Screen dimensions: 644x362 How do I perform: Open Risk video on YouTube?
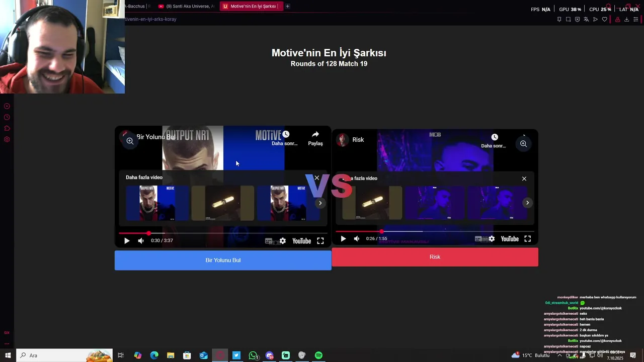[510, 239]
